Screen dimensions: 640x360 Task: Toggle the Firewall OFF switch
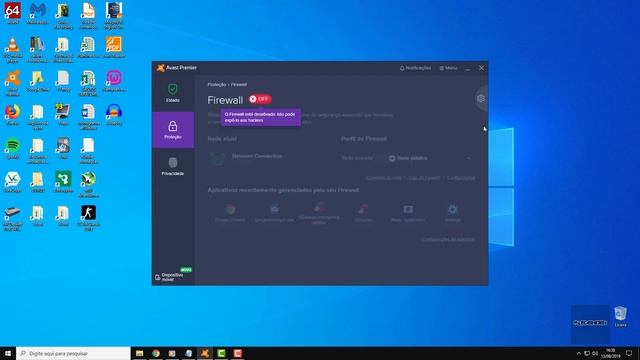pyautogui.click(x=260, y=99)
